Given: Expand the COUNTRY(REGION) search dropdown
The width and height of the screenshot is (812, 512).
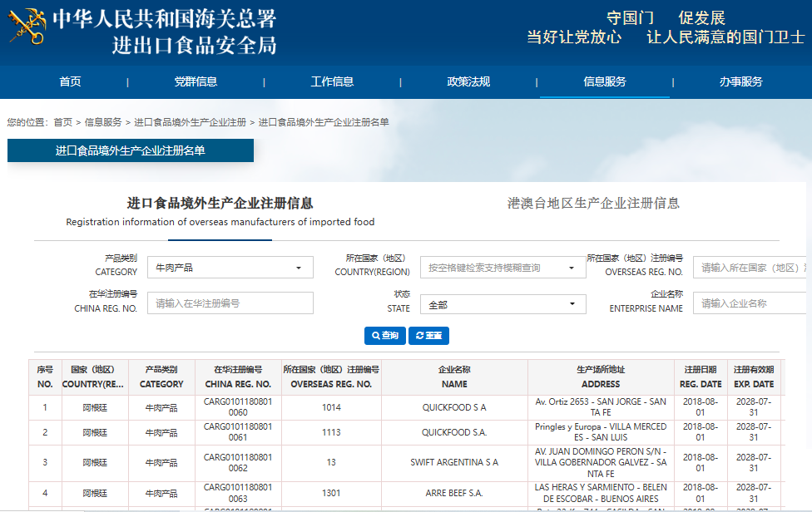Looking at the screenshot, I should [x=503, y=268].
